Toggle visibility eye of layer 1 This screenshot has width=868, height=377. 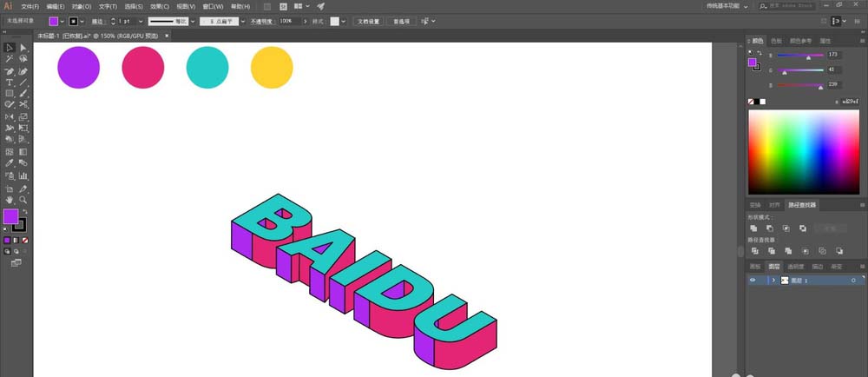point(753,280)
